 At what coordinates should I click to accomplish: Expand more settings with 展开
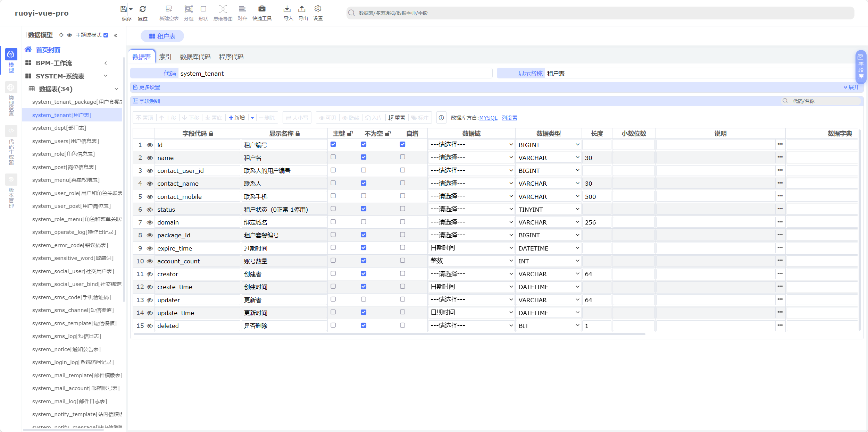pyautogui.click(x=851, y=87)
